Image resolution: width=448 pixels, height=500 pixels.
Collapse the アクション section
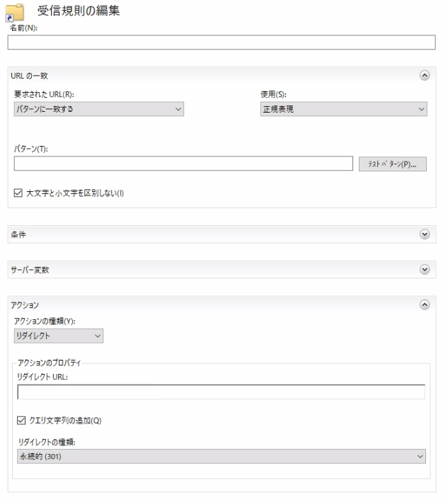point(425,305)
